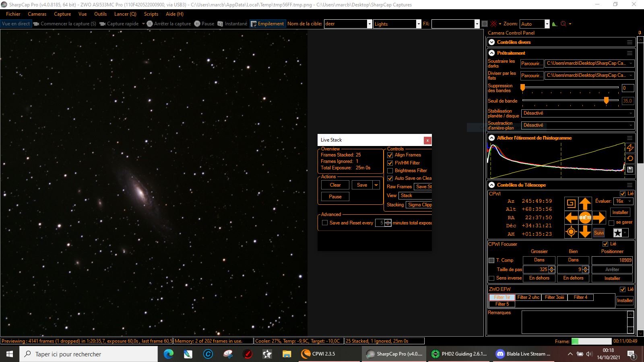The image size is (644, 362).
Task: Click the Suppression des bandes slider handle
Action: pos(523,88)
